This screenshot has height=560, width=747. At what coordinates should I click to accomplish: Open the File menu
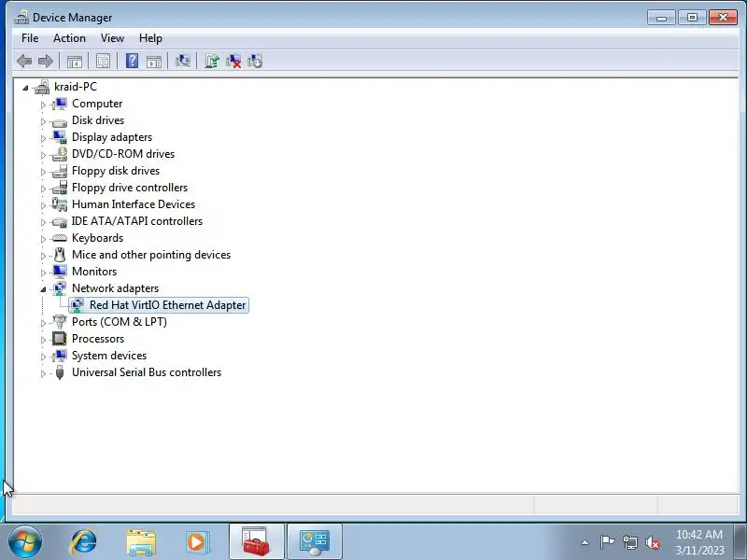[30, 38]
